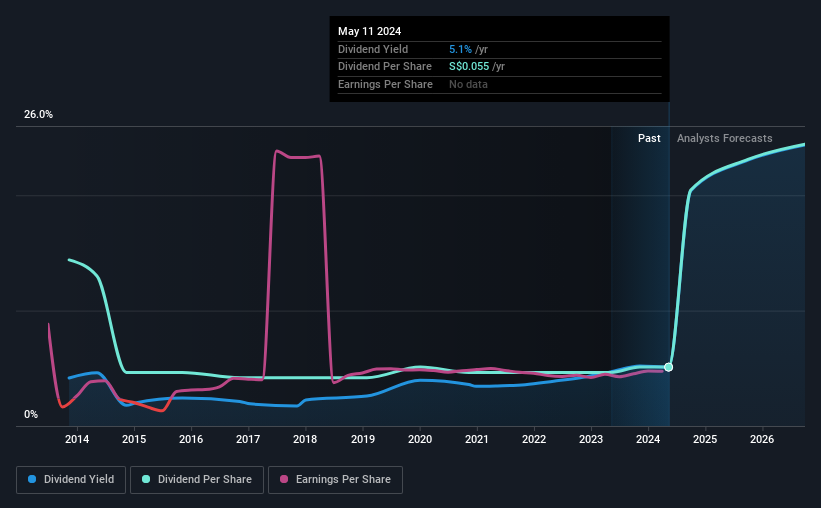
Task: Click the 2022 x-axis label
Action: point(534,439)
